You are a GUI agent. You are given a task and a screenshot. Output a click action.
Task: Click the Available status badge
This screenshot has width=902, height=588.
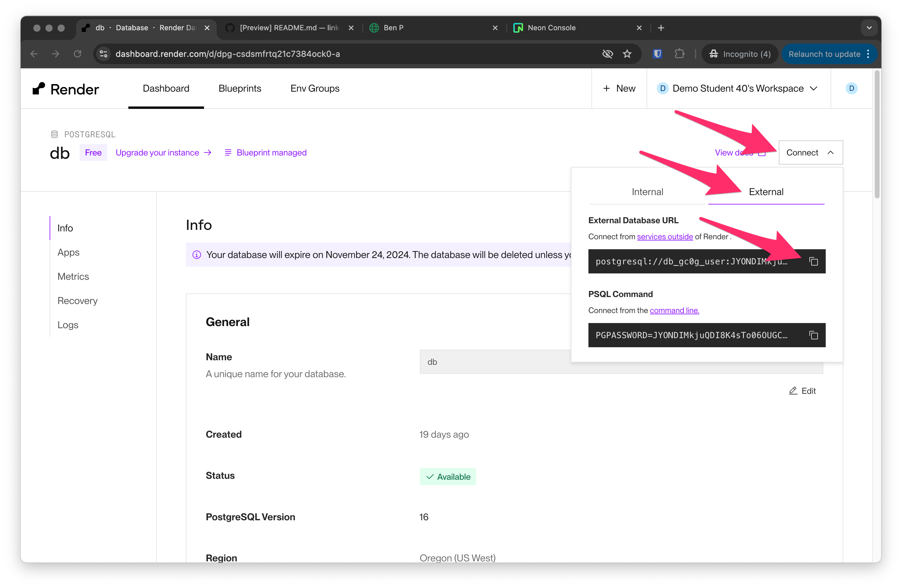pos(448,477)
